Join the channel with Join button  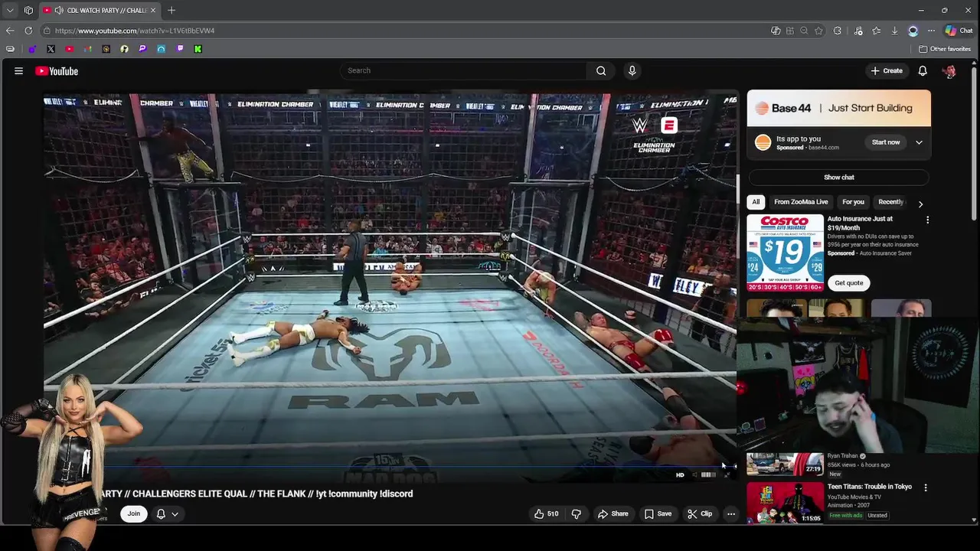pos(134,514)
